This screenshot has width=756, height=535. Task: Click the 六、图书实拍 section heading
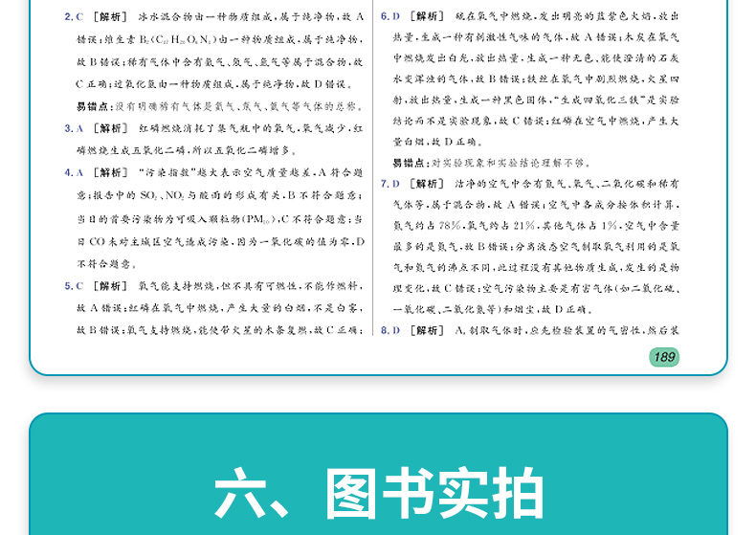pyautogui.click(x=378, y=493)
